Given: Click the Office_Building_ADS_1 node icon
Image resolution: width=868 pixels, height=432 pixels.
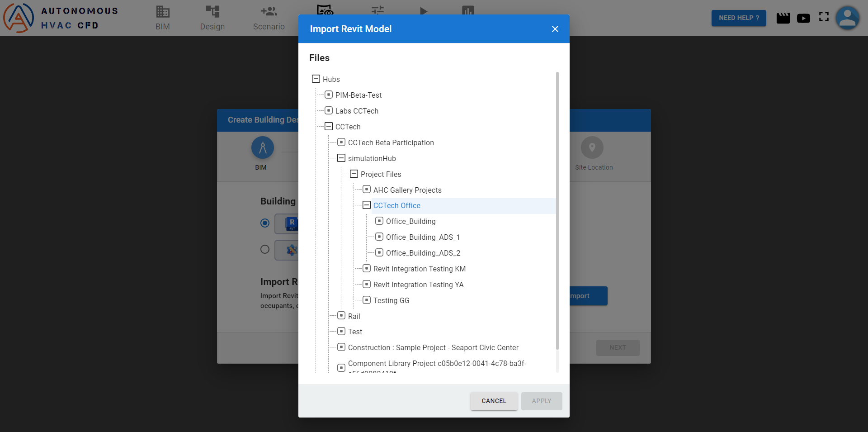Looking at the screenshot, I should click(379, 237).
